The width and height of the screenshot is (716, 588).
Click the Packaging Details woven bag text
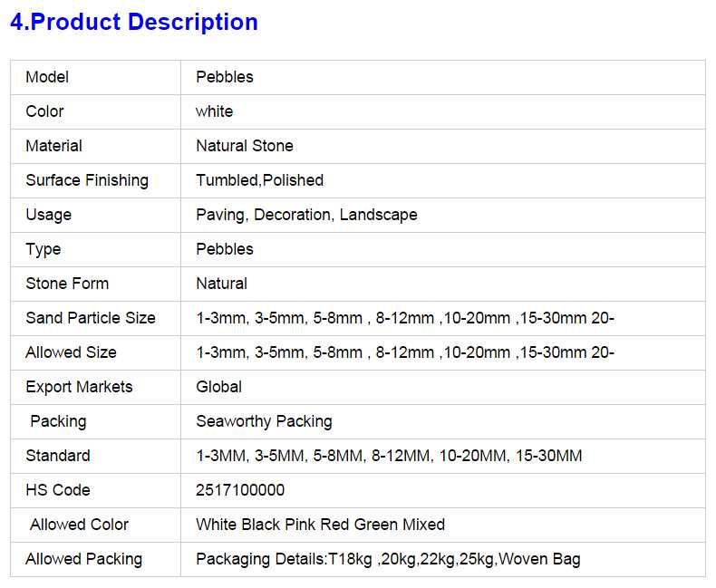[x=388, y=559]
